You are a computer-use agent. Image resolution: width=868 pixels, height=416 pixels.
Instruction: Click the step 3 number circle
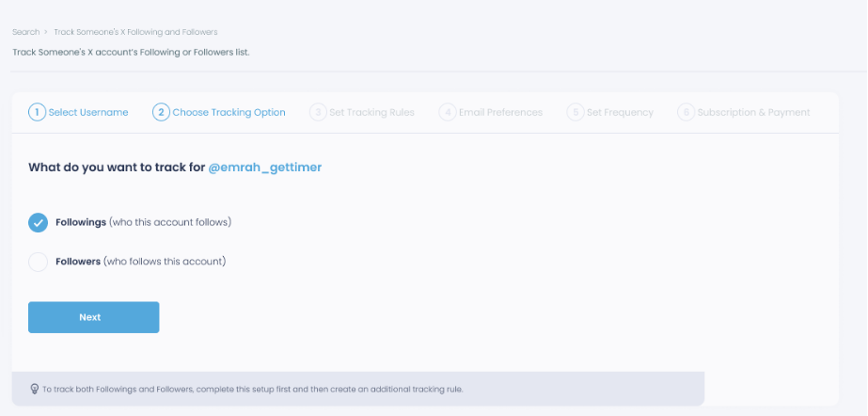click(x=319, y=112)
